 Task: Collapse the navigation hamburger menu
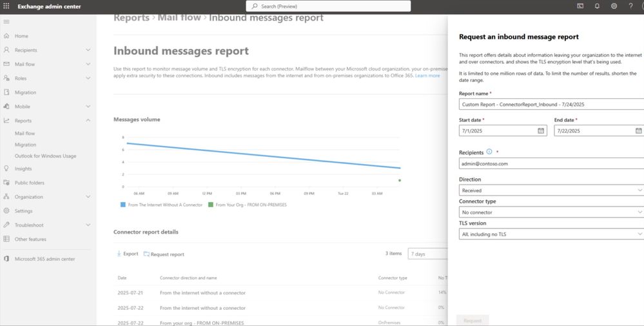click(x=6, y=22)
